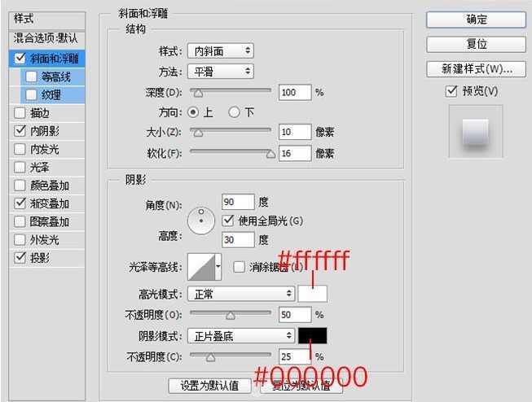Enable the 描边 (Stroke) effect checkbox
532x402 pixels.
tap(20, 113)
